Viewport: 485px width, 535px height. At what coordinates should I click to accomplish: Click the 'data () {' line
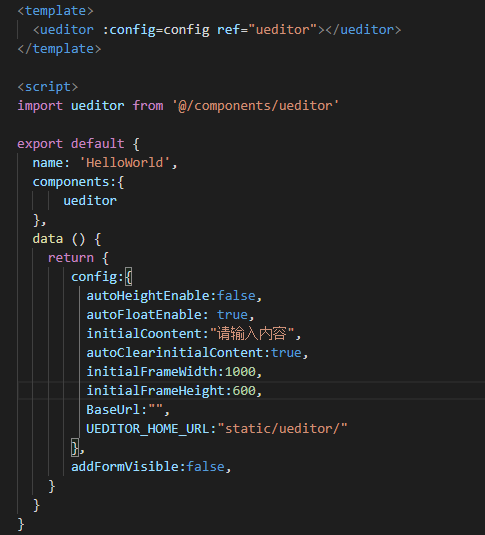tap(67, 239)
